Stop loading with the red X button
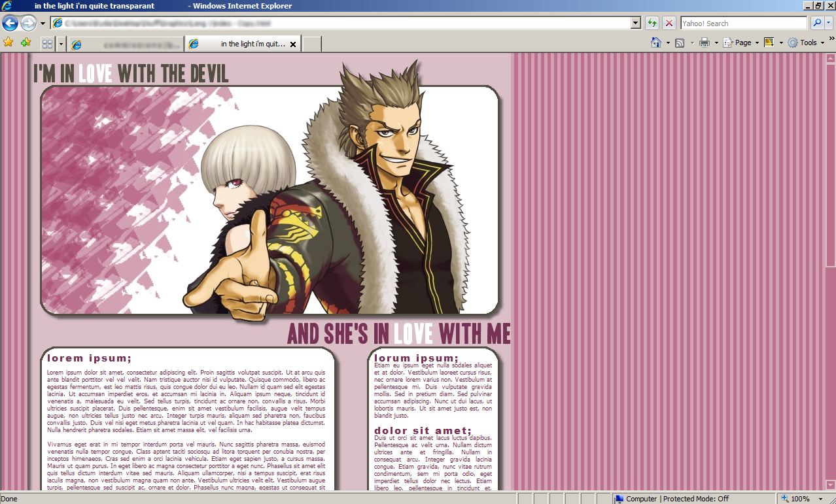Image resolution: width=836 pixels, height=504 pixels. (x=669, y=23)
